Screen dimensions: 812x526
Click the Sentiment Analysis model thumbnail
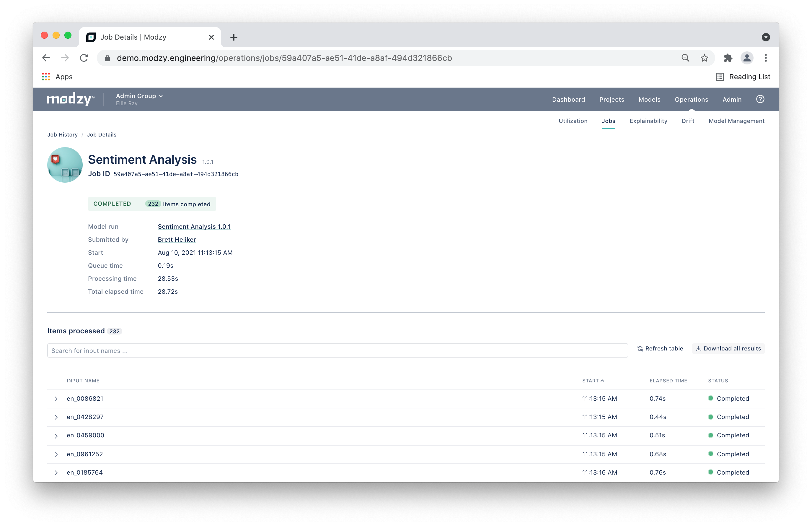coord(65,165)
